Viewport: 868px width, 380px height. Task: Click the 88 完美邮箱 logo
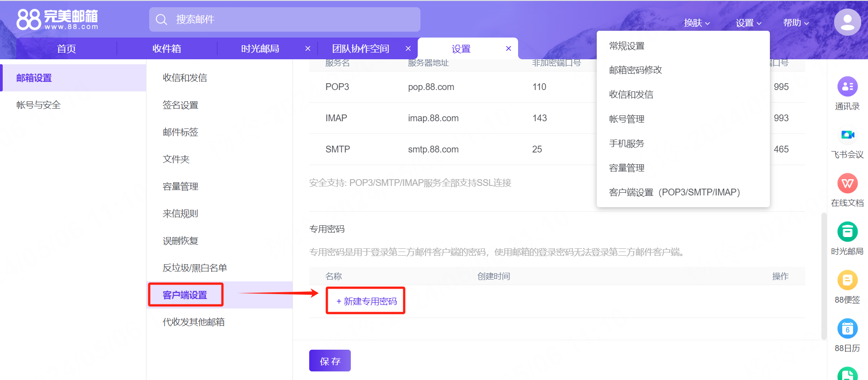(x=57, y=19)
